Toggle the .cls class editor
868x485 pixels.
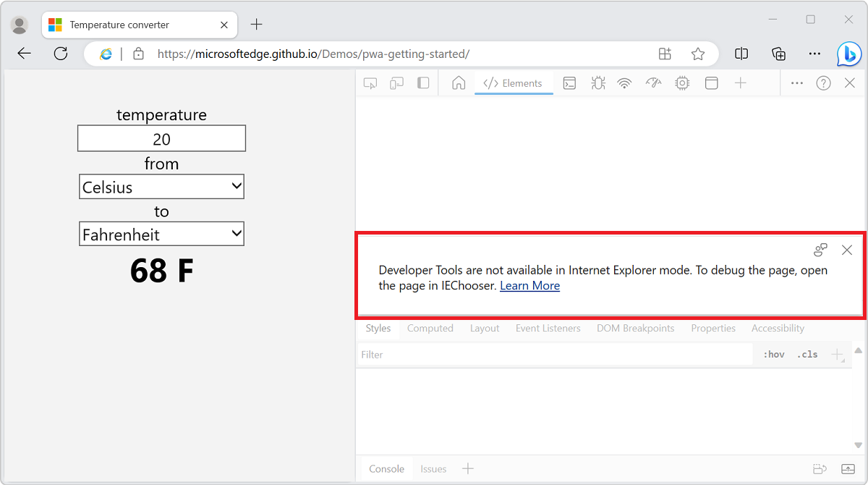[807, 354]
